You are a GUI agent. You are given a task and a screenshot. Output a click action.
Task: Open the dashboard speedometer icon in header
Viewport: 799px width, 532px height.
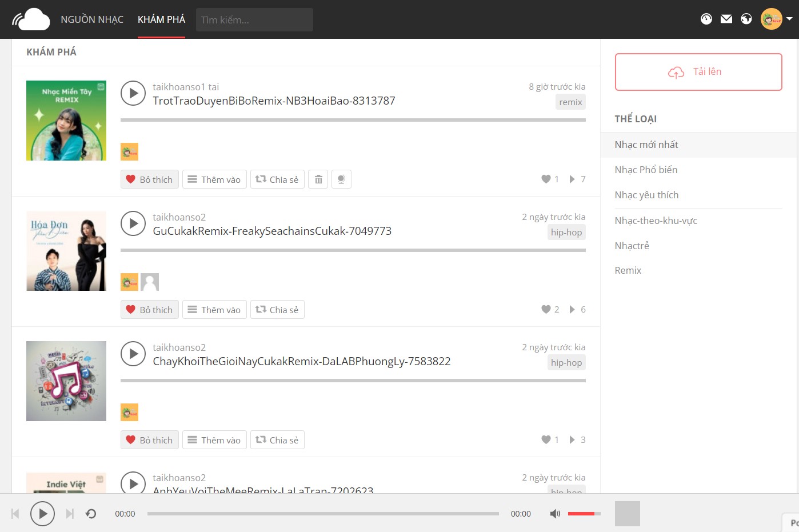click(706, 19)
